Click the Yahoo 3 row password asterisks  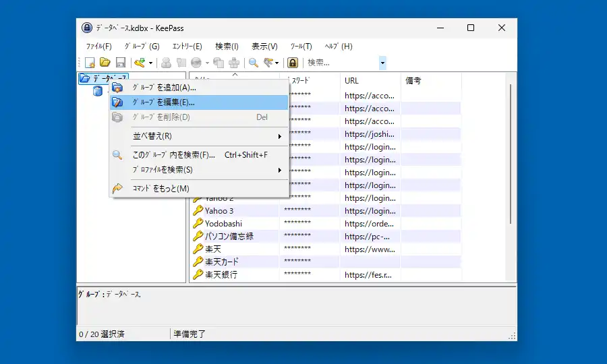[297, 210]
